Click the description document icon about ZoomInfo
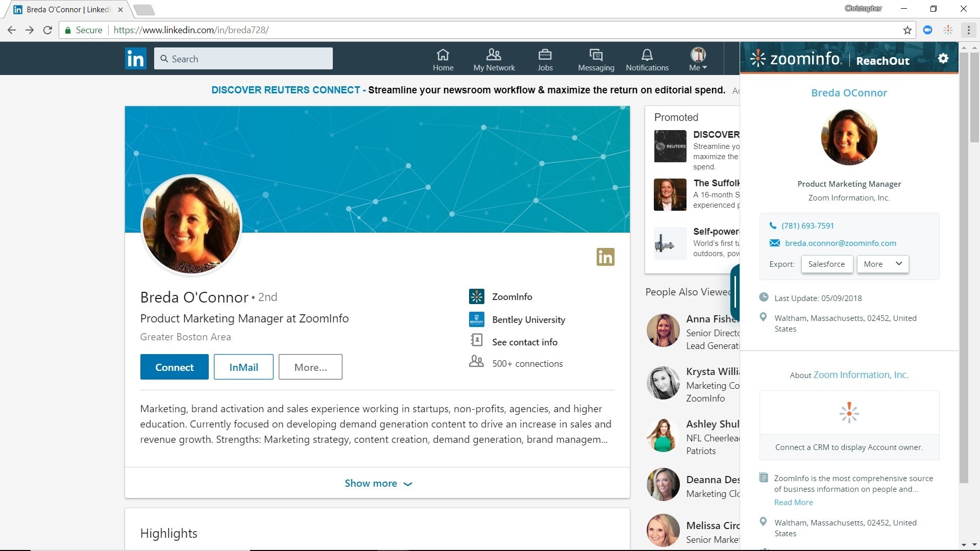 764,478
